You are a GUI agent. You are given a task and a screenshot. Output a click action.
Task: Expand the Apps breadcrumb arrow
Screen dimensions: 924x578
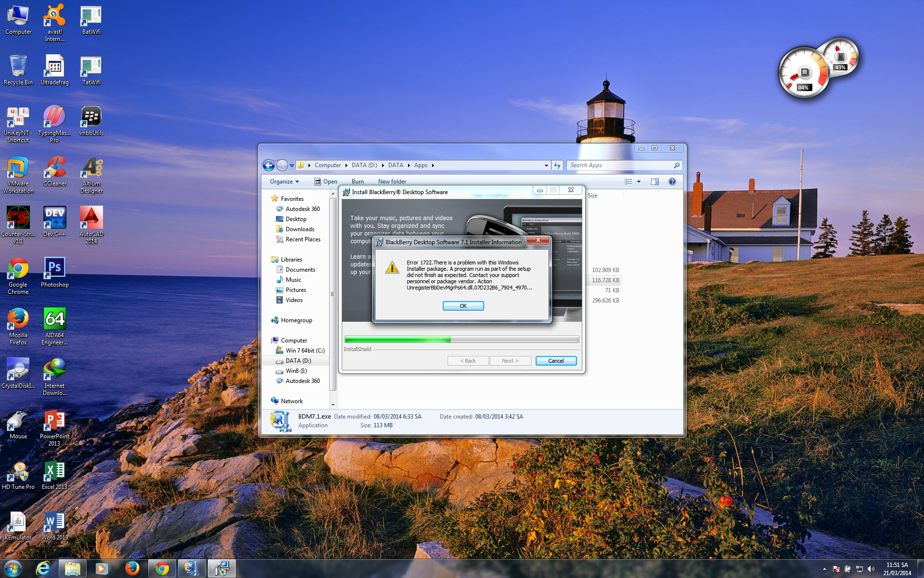click(433, 165)
